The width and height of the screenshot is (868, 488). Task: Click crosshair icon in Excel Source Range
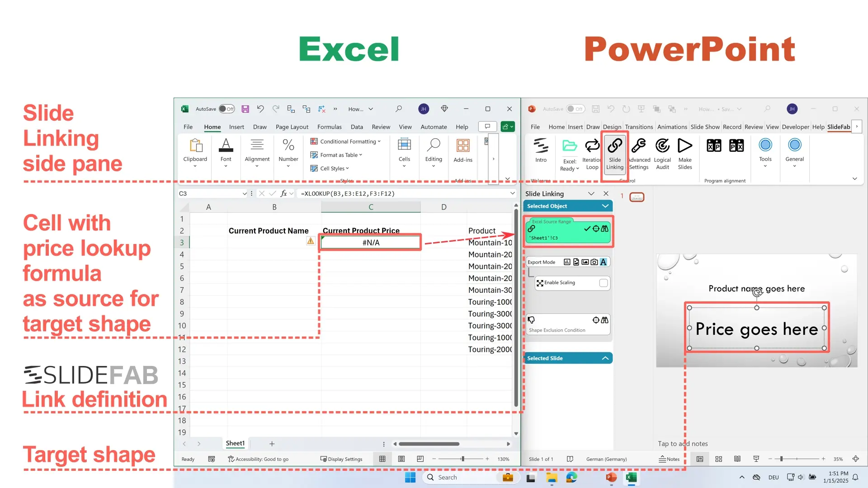pos(596,229)
